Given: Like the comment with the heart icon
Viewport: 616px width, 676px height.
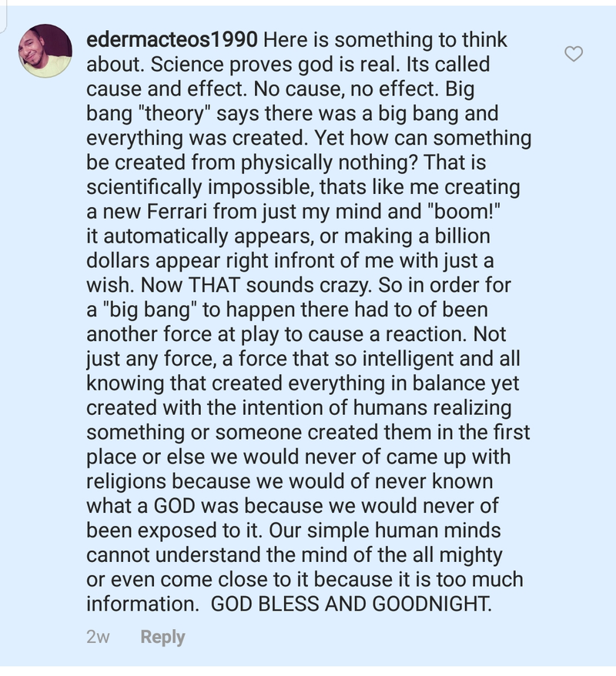Looking at the screenshot, I should [x=574, y=53].
